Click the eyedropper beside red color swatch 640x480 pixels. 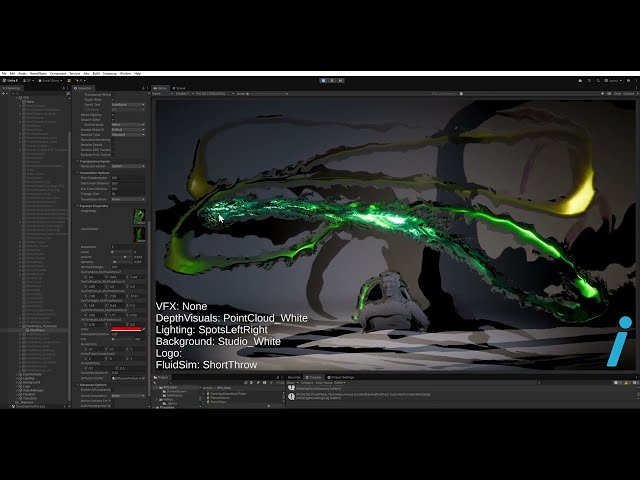(144, 329)
